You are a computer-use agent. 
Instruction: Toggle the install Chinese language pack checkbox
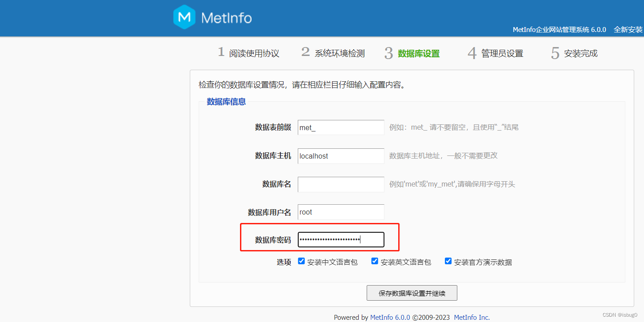click(x=301, y=261)
